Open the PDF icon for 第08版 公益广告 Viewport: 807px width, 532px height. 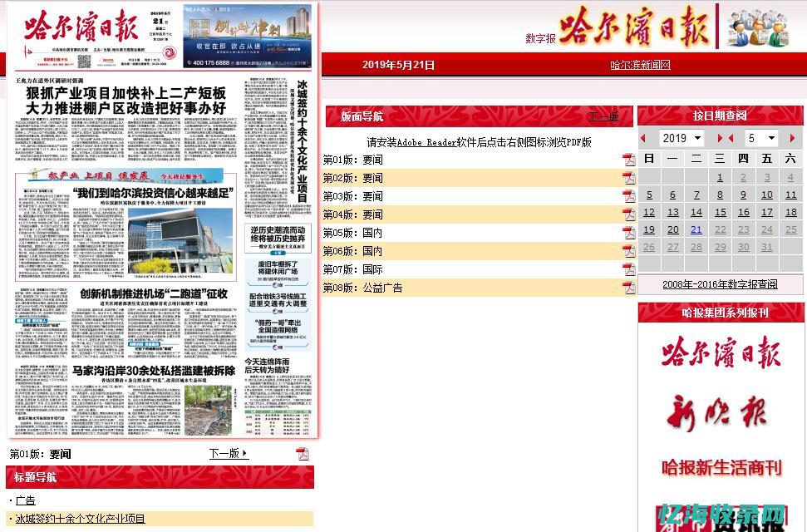pyautogui.click(x=630, y=287)
